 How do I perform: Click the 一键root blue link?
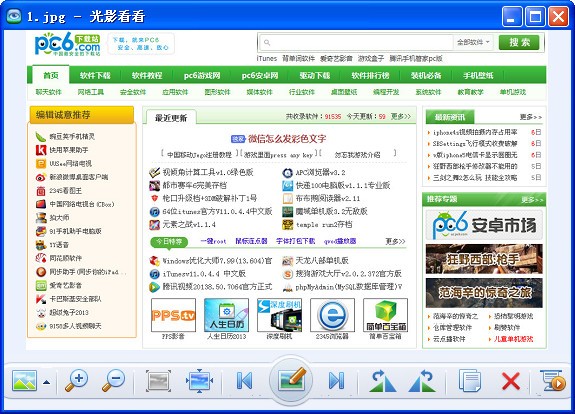(213, 241)
